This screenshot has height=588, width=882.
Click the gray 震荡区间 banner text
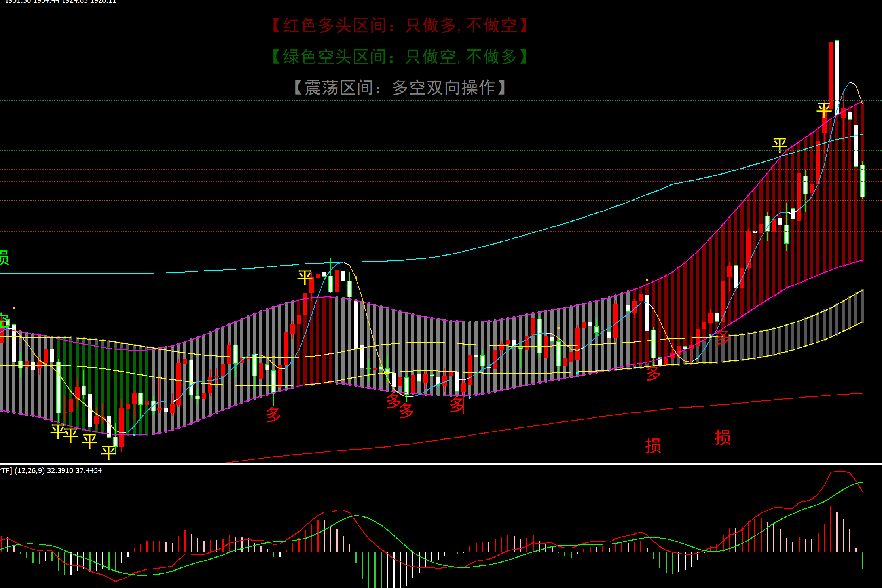tap(400, 87)
